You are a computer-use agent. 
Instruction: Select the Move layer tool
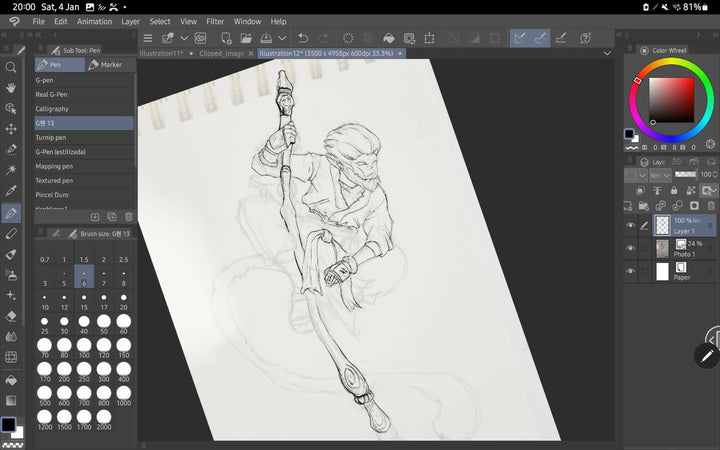click(11, 129)
